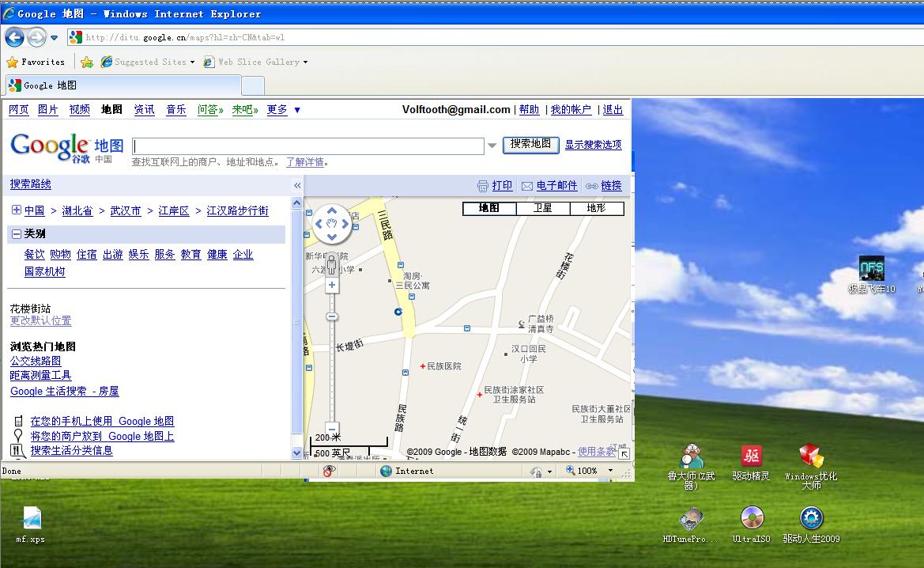This screenshot has height=568, width=924.
Task: Click the 电子邮件 envelope icon
Action: [x=527, y=186]
